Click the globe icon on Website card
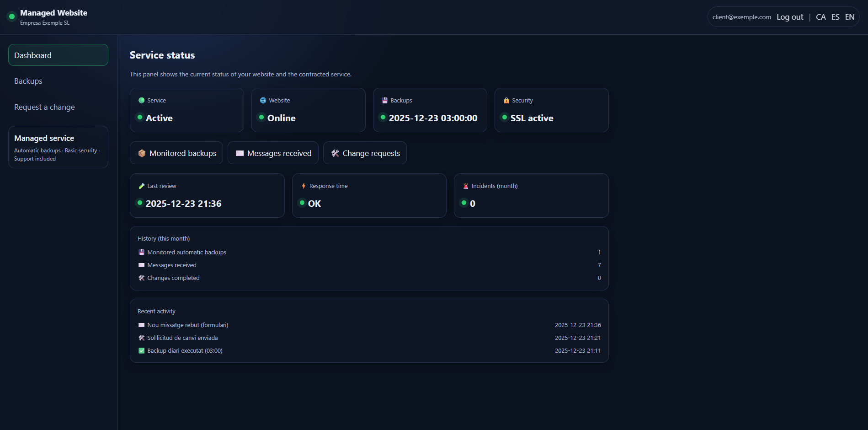 pyautogui.click(x=263, y=101)
